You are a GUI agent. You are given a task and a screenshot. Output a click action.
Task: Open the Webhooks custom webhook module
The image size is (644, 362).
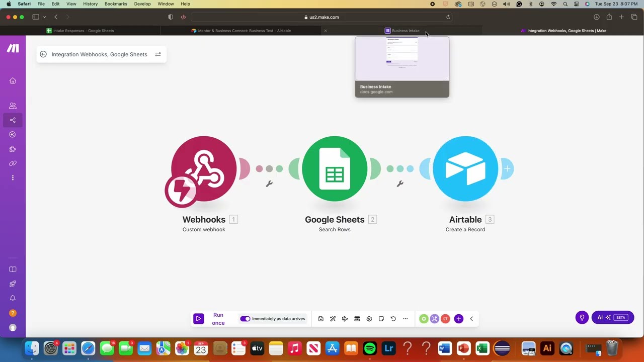click(204, 168)
